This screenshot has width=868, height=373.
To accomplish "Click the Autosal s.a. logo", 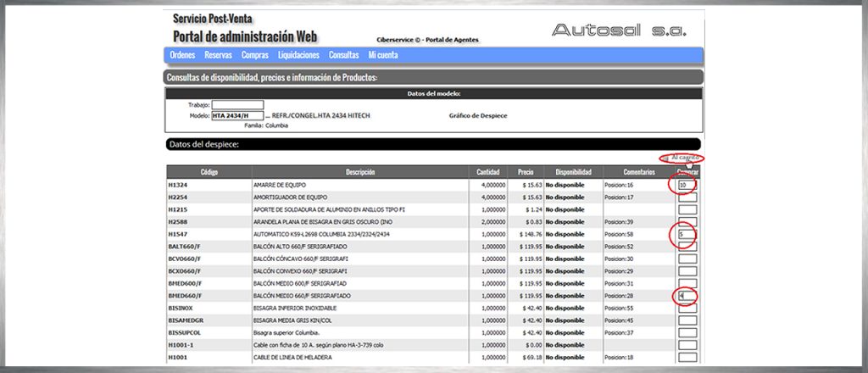I will point(619,30).
